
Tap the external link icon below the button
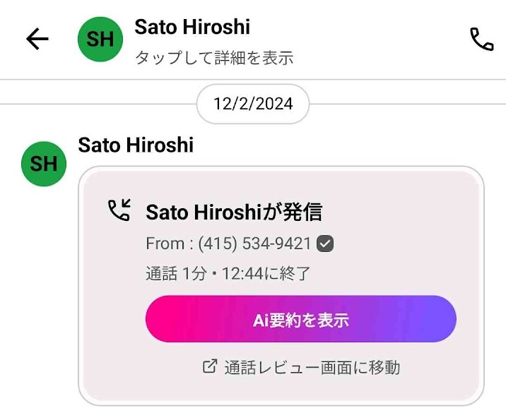[210, 366]
